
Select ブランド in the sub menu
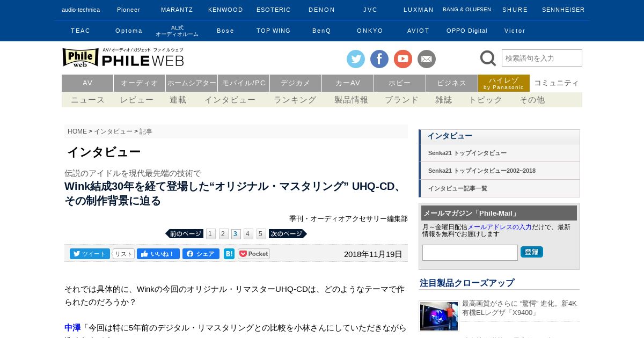click(401, 100)
